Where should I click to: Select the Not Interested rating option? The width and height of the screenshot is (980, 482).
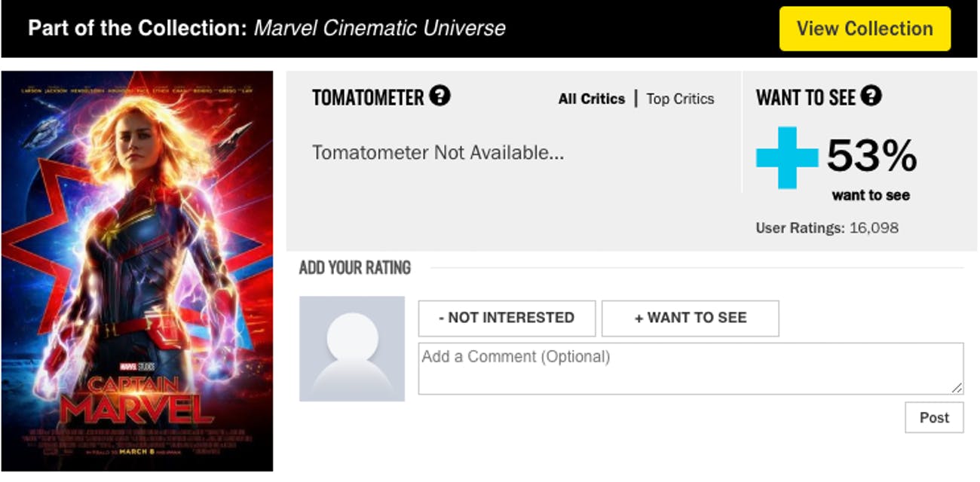click(x=507, y=318)
